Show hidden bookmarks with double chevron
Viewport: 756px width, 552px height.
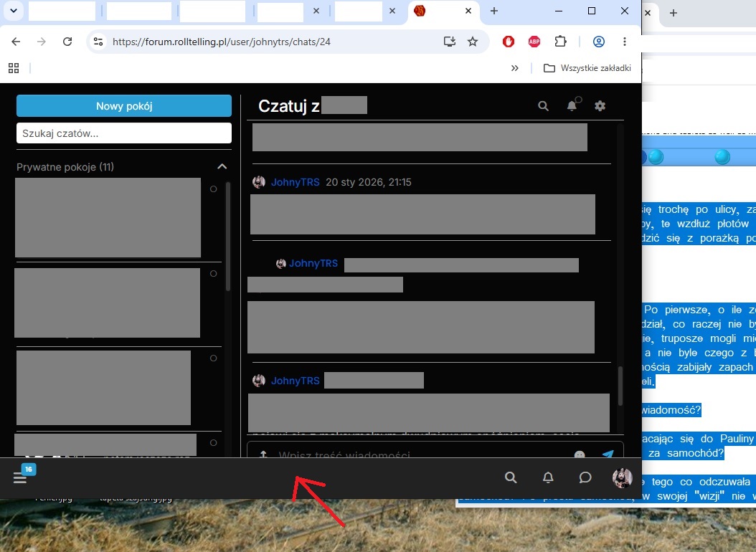click(515, 68)
